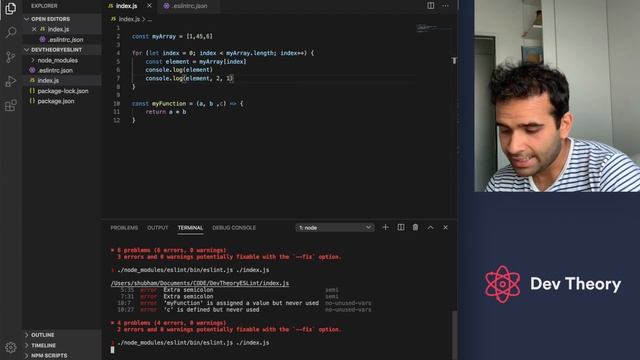Select the Terminal panel tab
Image resolution: width=640 pixels, height=360 pixels.
click(x=190, y=228)
